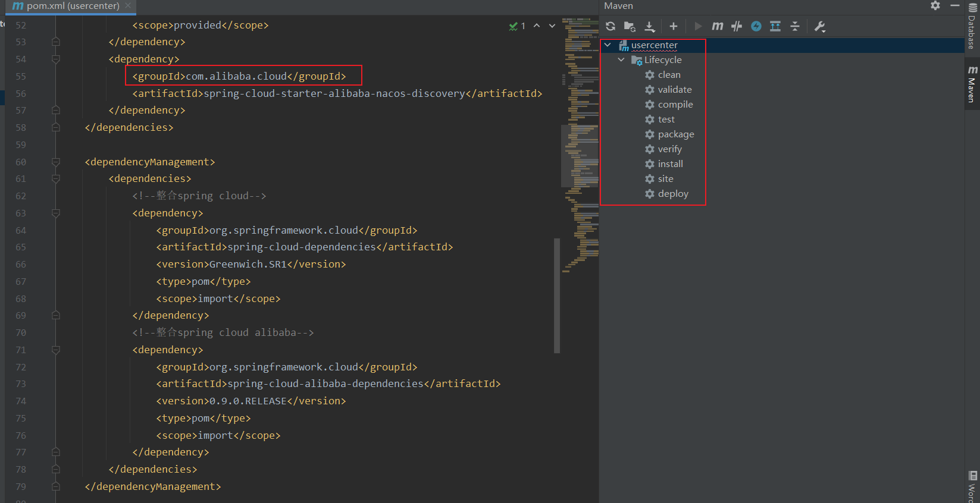
Task: Select the Lifecycle folder icon
Action: point(637,60)
